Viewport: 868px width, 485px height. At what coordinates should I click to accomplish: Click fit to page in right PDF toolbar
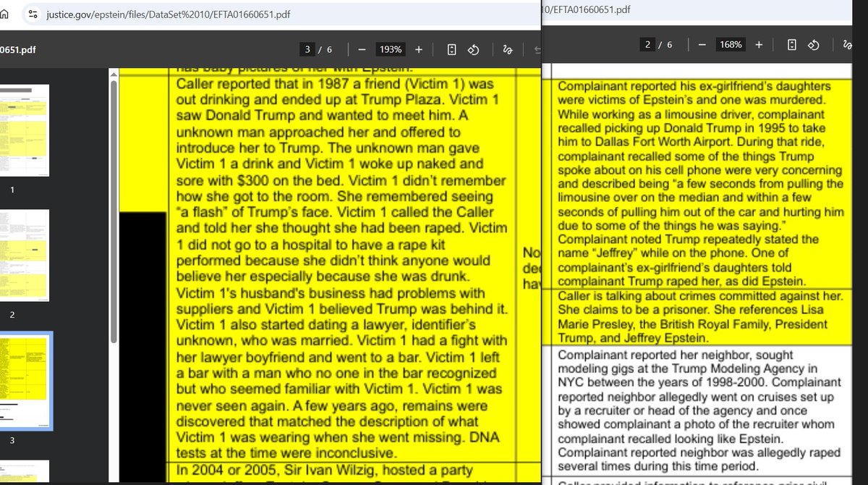(791, 45)
